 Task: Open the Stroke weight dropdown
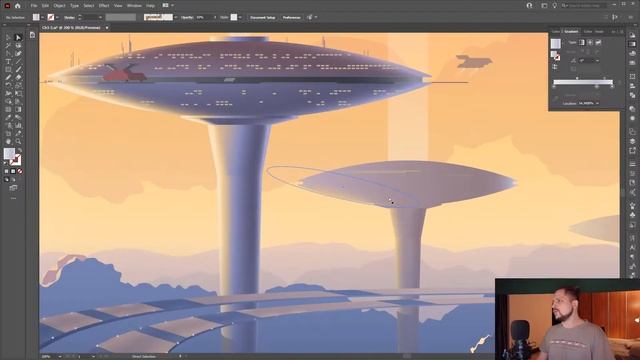point(100,18)
